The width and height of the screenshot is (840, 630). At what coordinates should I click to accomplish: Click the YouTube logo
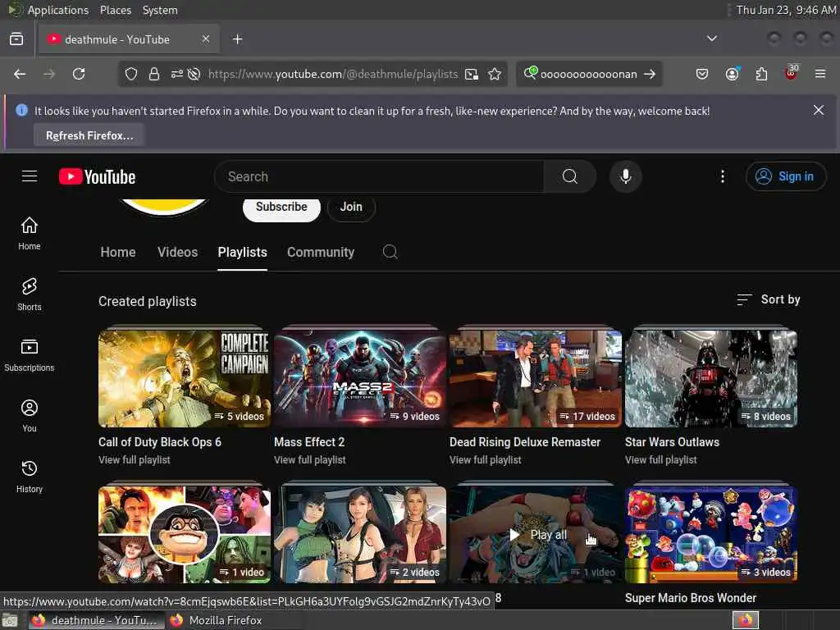coord(97,177)
